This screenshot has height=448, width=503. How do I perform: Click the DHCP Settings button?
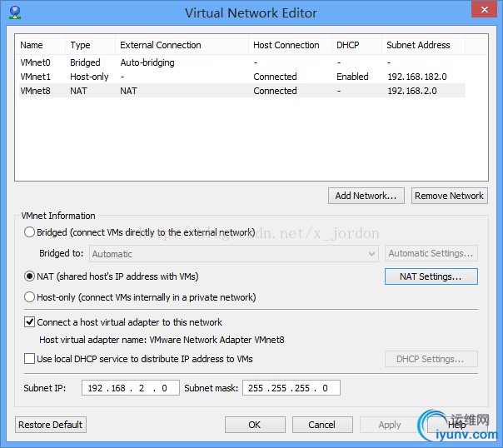pos(431,359)
